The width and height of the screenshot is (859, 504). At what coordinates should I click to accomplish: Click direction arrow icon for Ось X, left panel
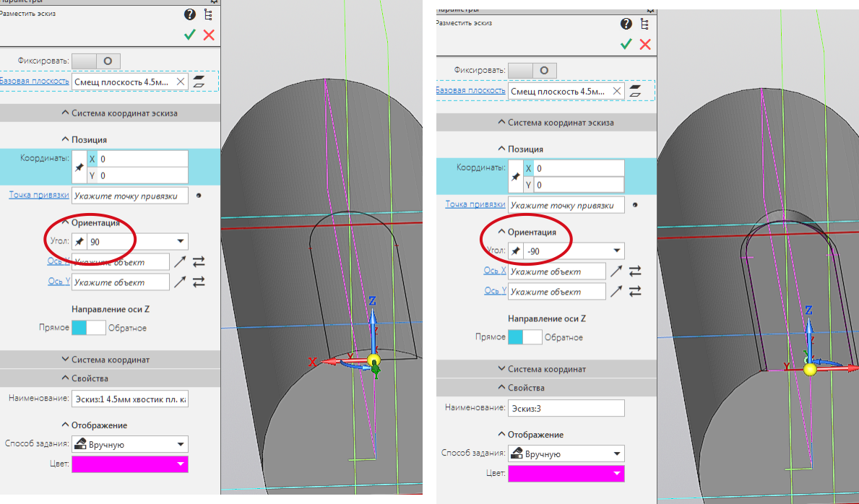click(x=180, y=262)
